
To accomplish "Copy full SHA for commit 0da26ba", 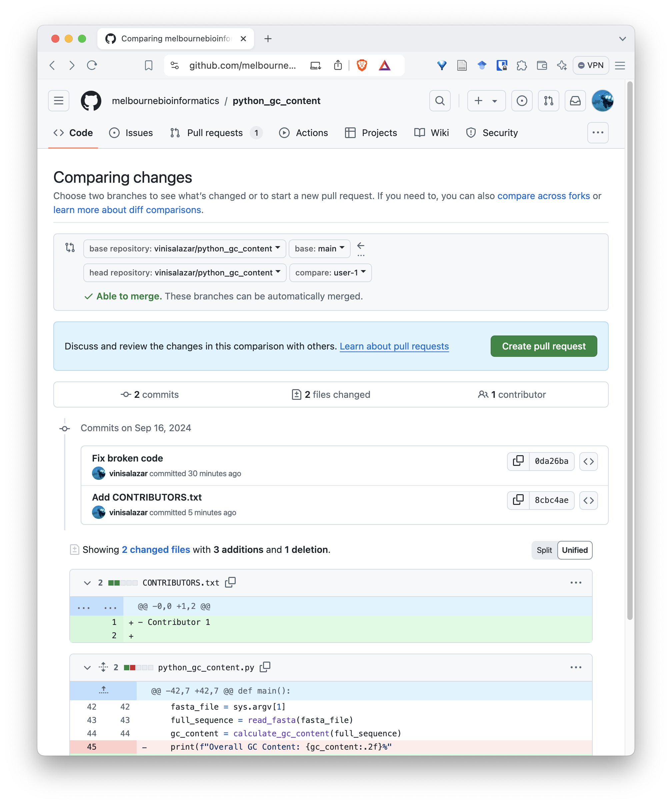I will tap(518, 461).
